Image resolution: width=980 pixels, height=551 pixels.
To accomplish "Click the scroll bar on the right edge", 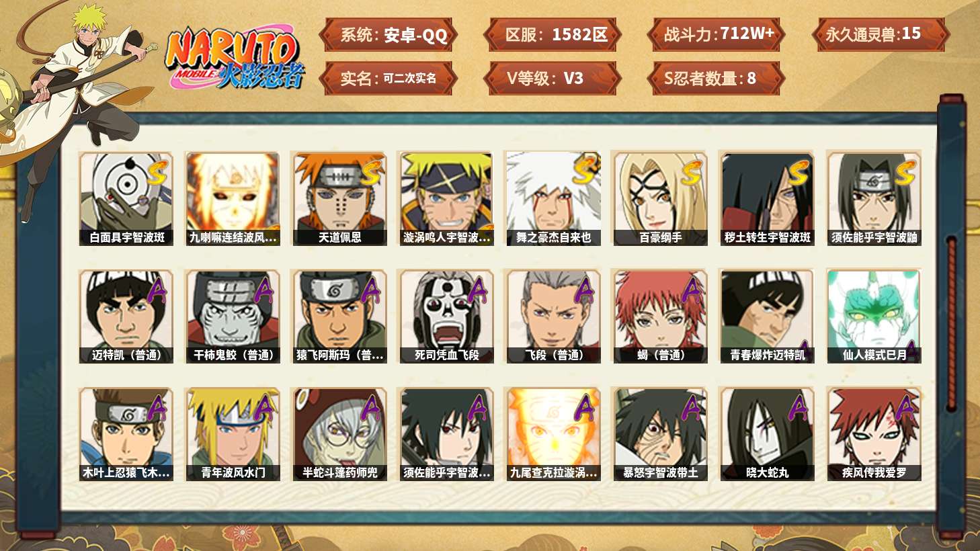I will (951, 324).
